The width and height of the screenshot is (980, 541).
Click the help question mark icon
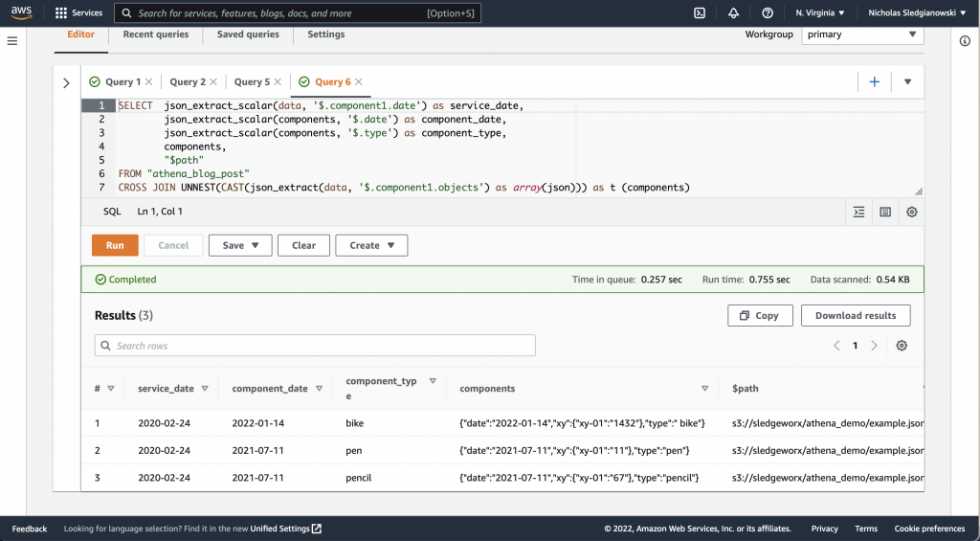(x=768, y=13)
